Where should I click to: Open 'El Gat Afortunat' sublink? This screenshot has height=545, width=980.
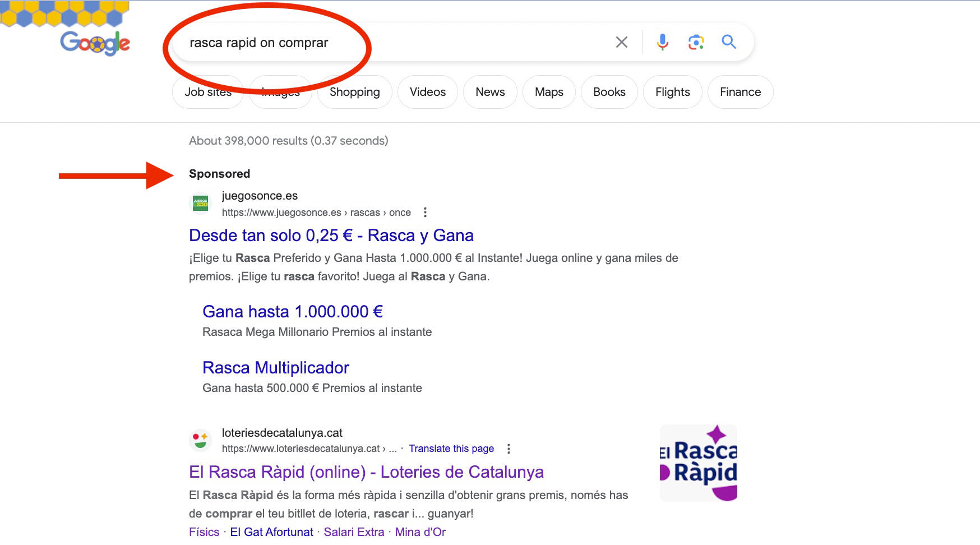point(272,532)
